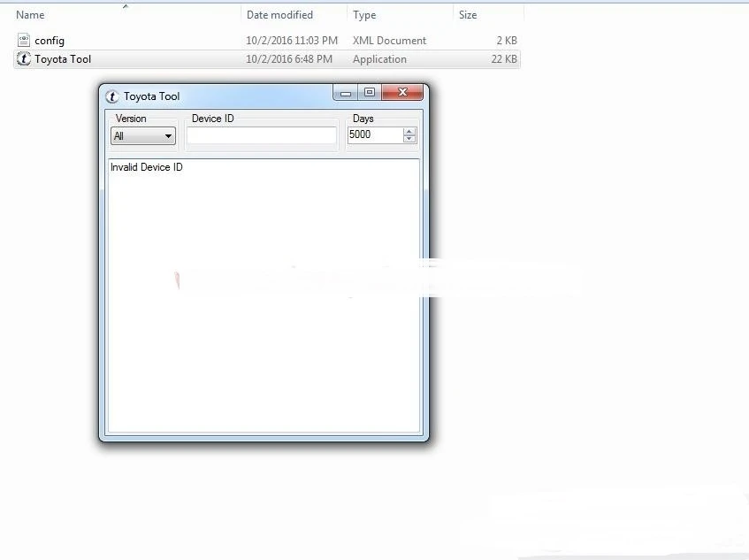Maximize the Toyota Tool window
Image resolution: width=749 pixels, height=560 pixels.
370,93
